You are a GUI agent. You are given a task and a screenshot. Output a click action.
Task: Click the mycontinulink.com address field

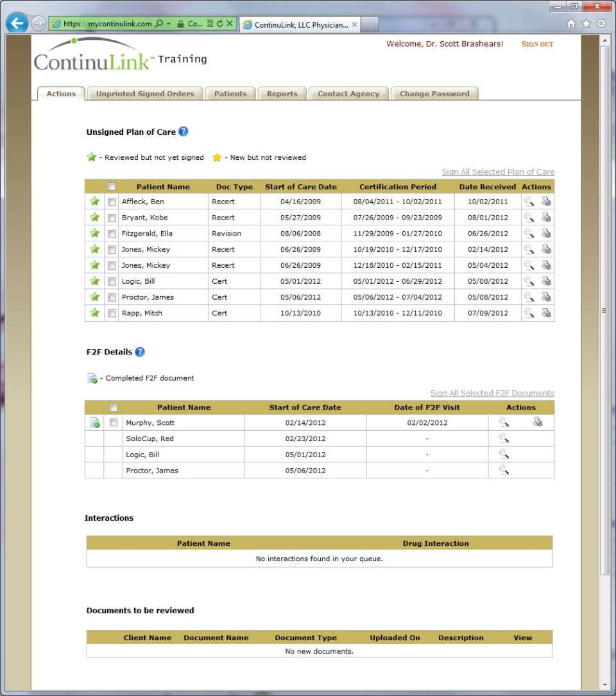click(108, 24)
